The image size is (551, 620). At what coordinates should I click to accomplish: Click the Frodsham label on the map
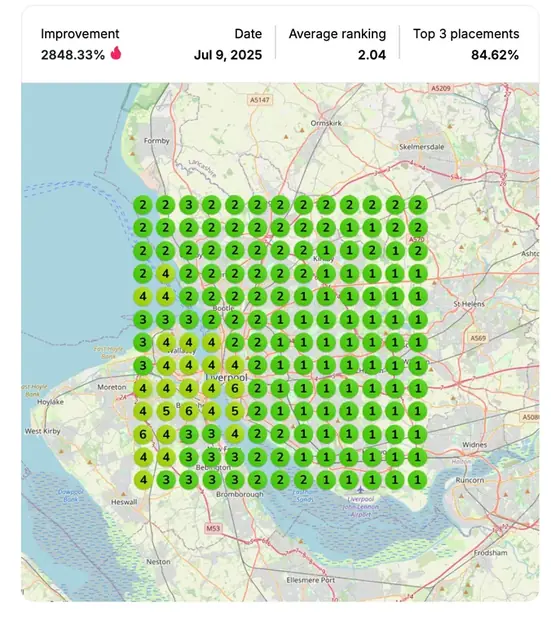[x=490, y=553]
